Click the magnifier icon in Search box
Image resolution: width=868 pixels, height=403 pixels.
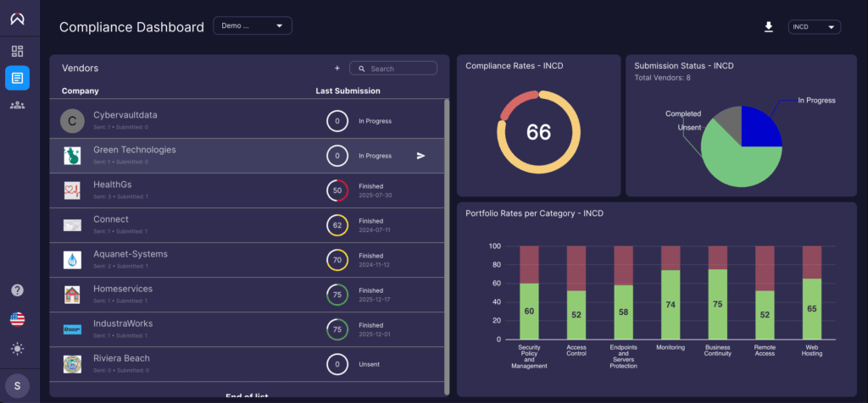pyautogui.click(x=361, y=69)
